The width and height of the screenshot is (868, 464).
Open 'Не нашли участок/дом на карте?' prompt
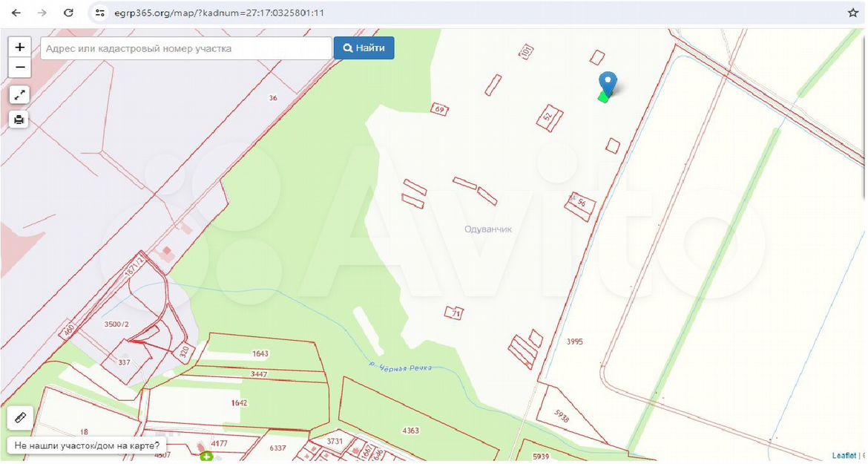87,445
